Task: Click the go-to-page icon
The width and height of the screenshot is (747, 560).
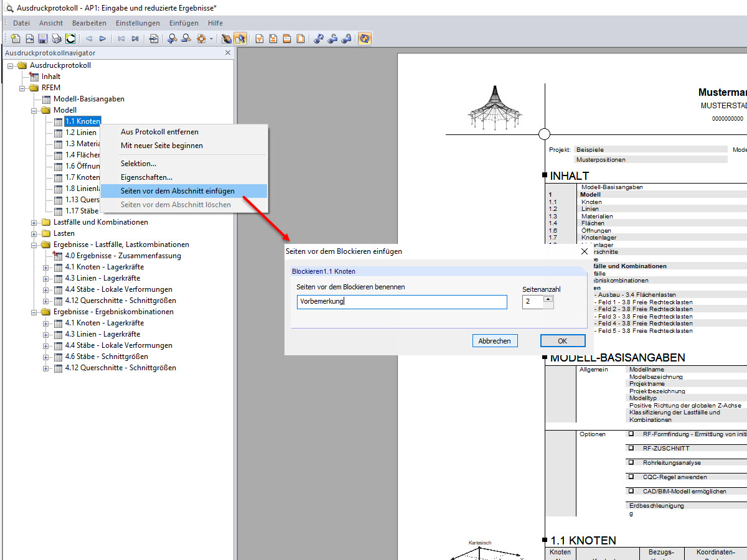Action: click(154, 39)
